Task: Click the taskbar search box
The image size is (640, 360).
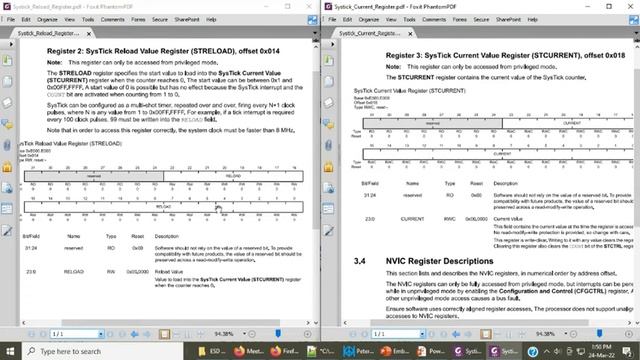Action: click(x=102, y=351)
